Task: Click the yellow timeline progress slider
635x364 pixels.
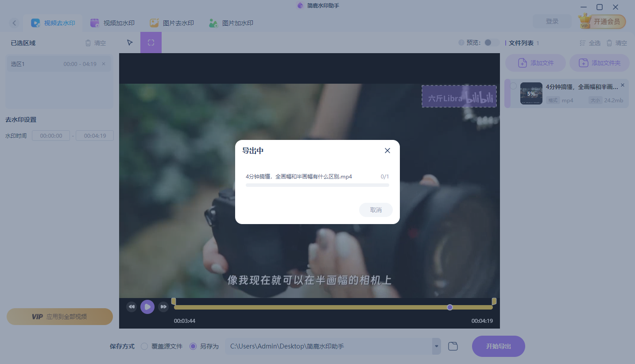Action: pyautogui.click(x=450, y=307)
